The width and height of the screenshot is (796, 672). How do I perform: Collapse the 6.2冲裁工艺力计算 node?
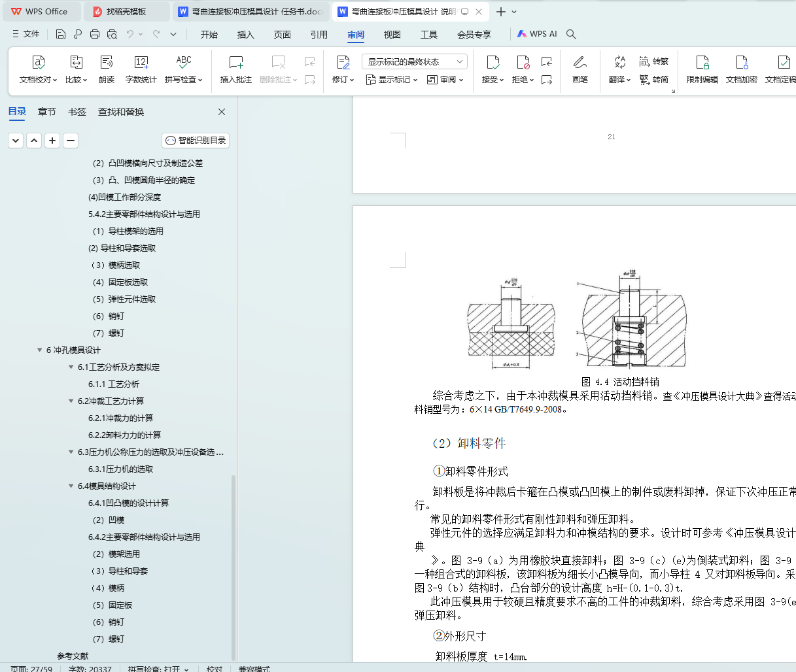pos(71,401)
